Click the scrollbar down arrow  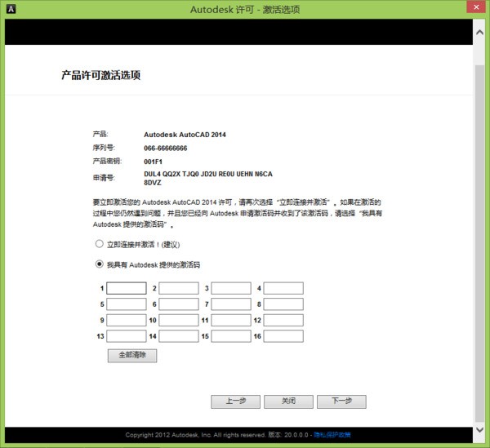coord(479,430)
